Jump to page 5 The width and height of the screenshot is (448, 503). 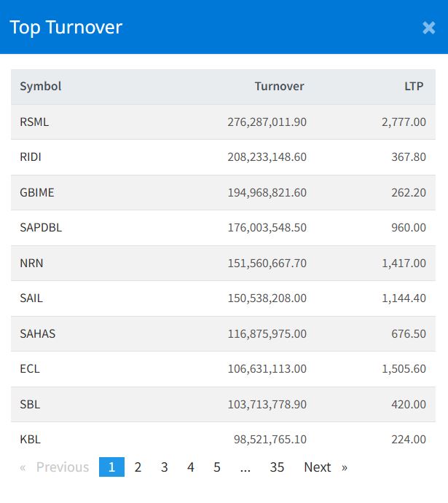pos(217,467)
